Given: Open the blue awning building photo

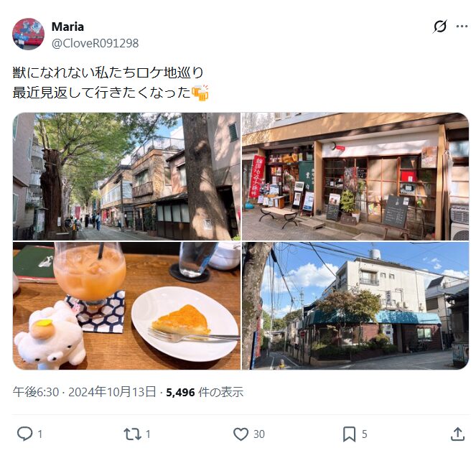Looking at the screenshot, I should coord(355,306).
